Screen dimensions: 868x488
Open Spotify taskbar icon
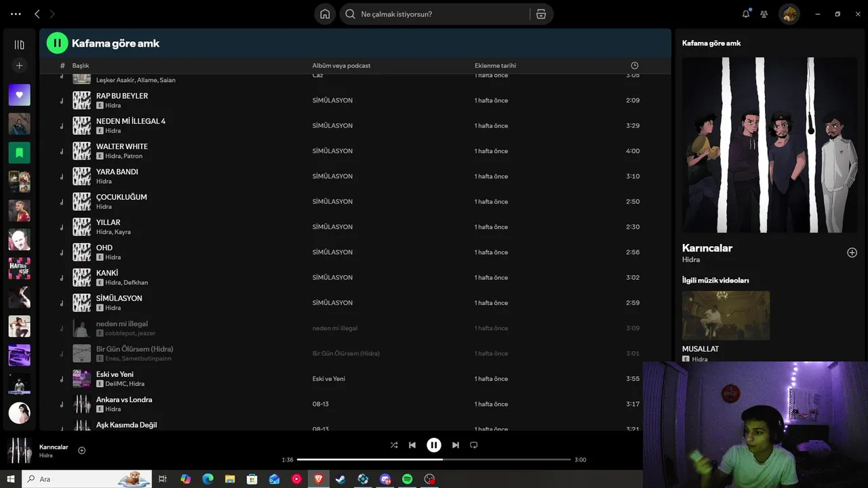407,479
